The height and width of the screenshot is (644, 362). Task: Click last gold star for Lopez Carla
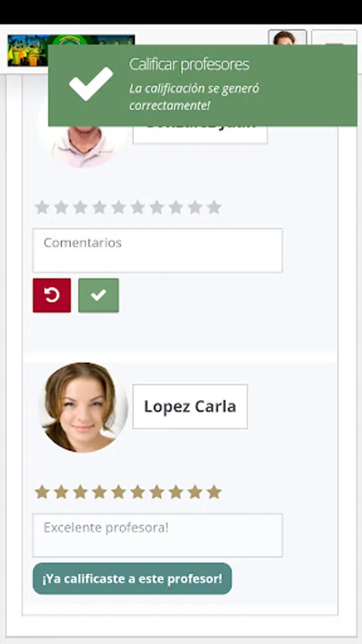coord(214,492)
